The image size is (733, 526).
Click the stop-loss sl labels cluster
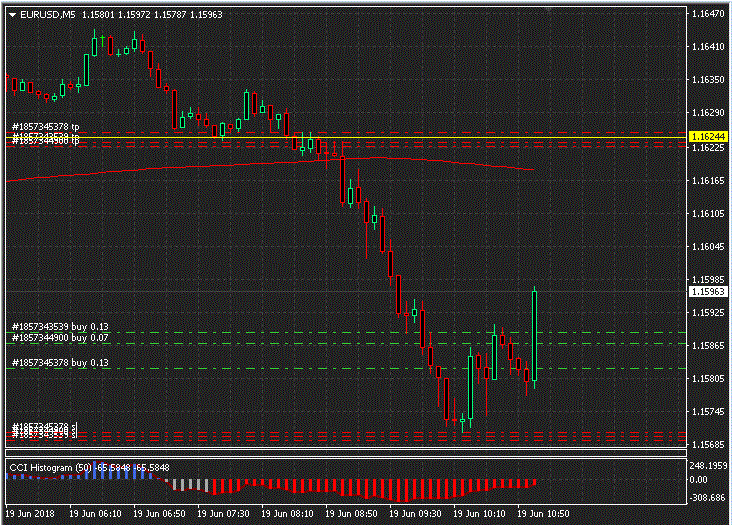(x=44, y=431)
